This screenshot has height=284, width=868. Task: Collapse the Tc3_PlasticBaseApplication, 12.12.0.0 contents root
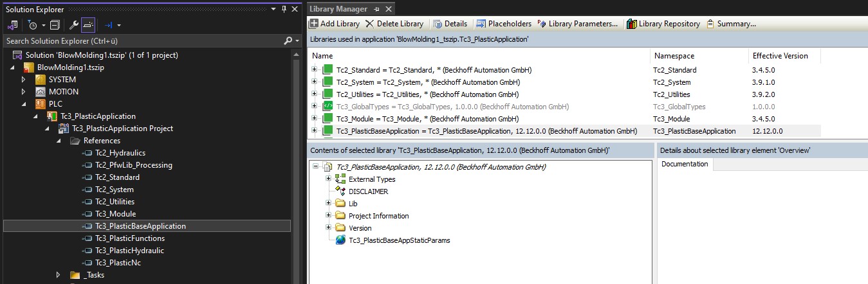(315, 167)
